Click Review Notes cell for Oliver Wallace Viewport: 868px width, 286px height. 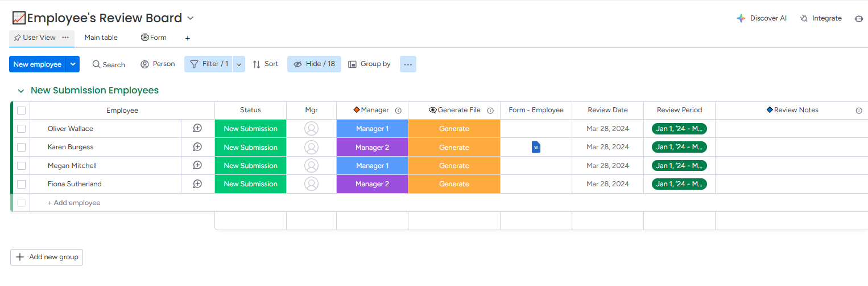click(791, 129)
